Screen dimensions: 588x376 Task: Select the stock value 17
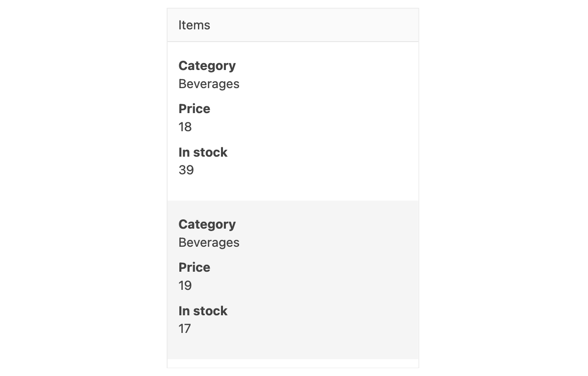(185, 329)
